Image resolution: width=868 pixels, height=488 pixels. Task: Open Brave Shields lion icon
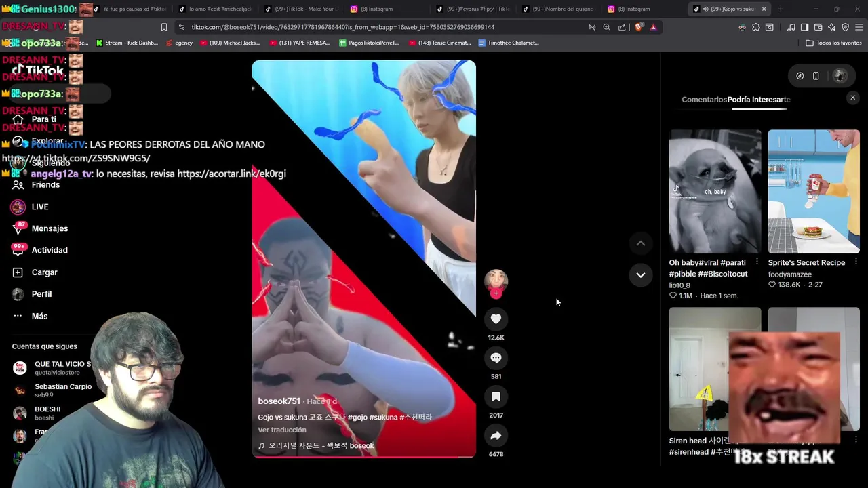pyautogui.click(x=638, y=27)
